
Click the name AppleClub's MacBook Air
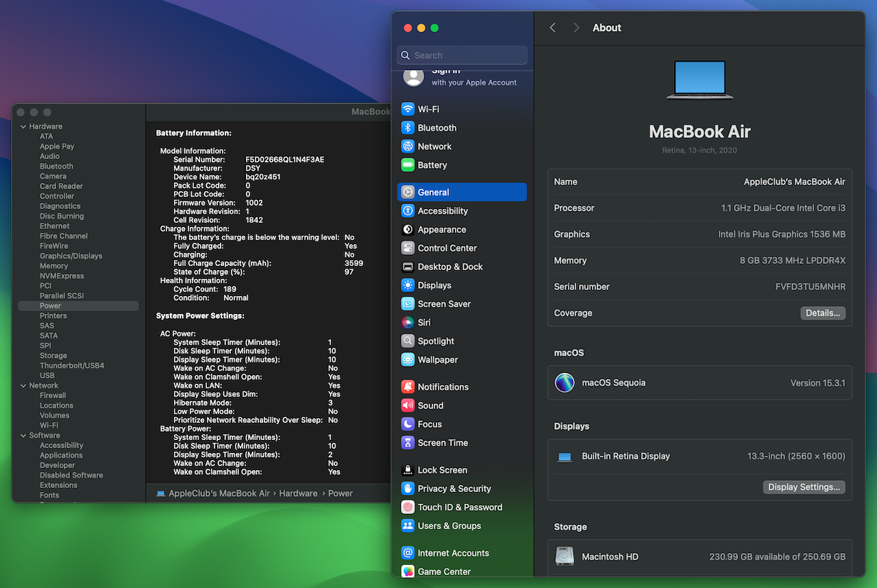pyautogui.click(x=795, y=182)
